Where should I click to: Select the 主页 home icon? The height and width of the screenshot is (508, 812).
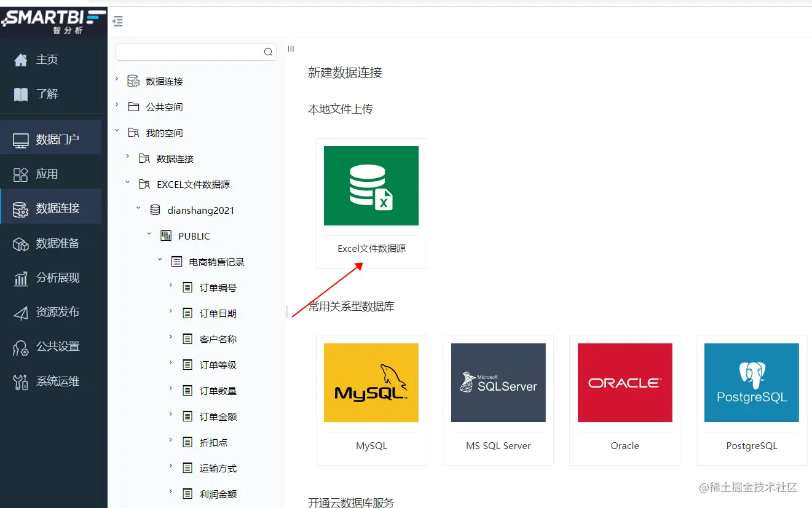21,59
